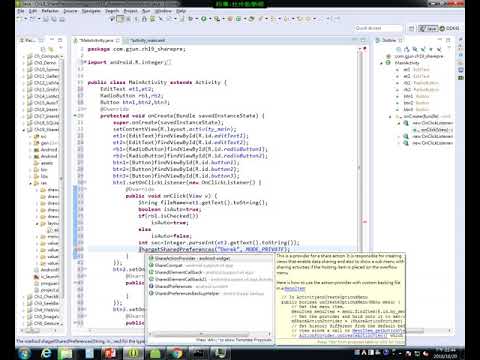Select the ic_launcher file in the tree

(x=46, y=277)
